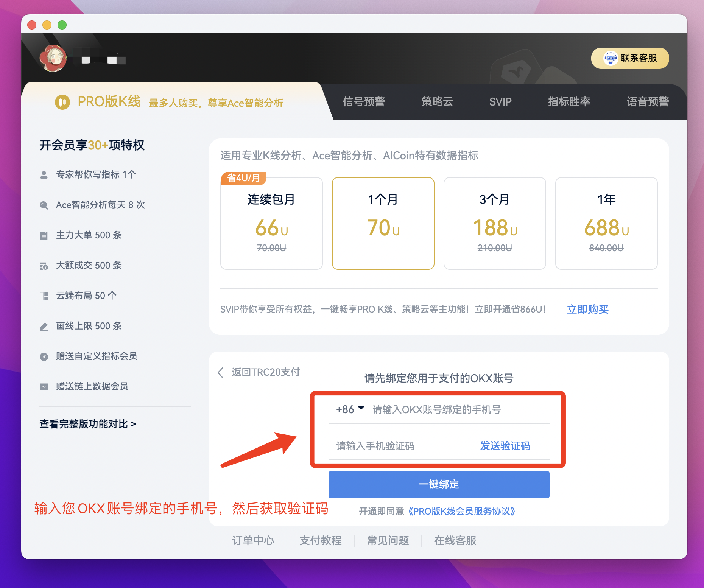The image size is (704, 588).
Task: Click the back chevron beside 返回TRC20支付
Action: (221, 372)
